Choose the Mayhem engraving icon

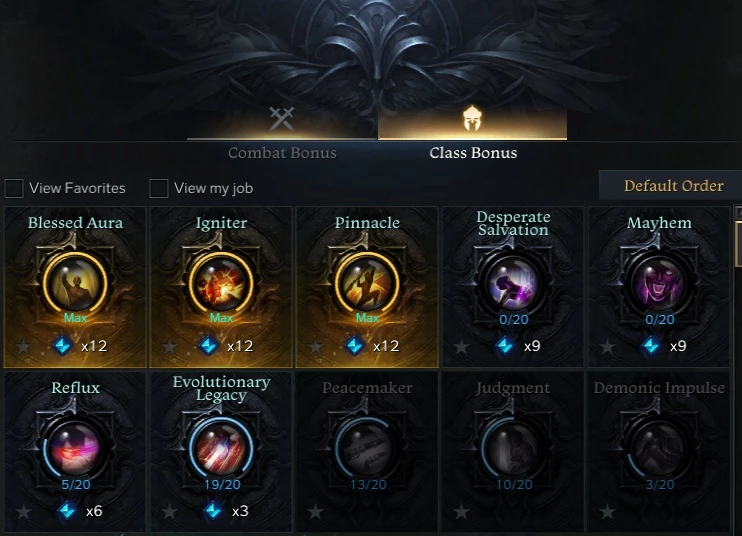click(x=659, y=284)
